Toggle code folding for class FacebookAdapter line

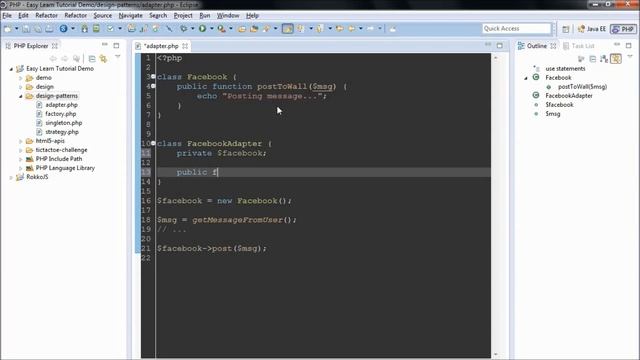pyautogui.click(x=153, y=143)
